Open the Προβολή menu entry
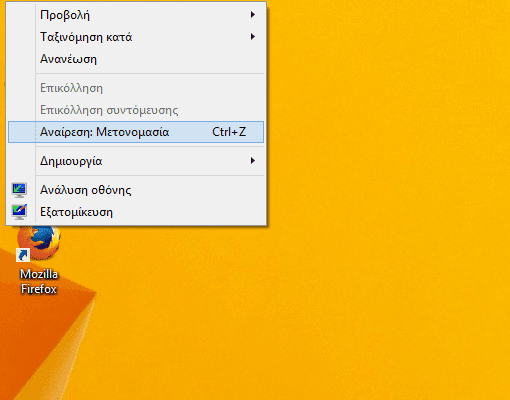 [136, 15]
